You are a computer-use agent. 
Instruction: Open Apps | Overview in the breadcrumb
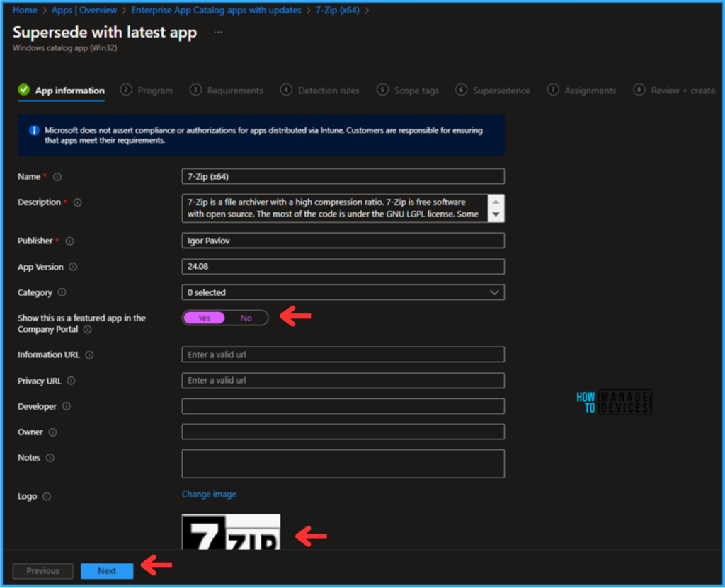point(84,10)
